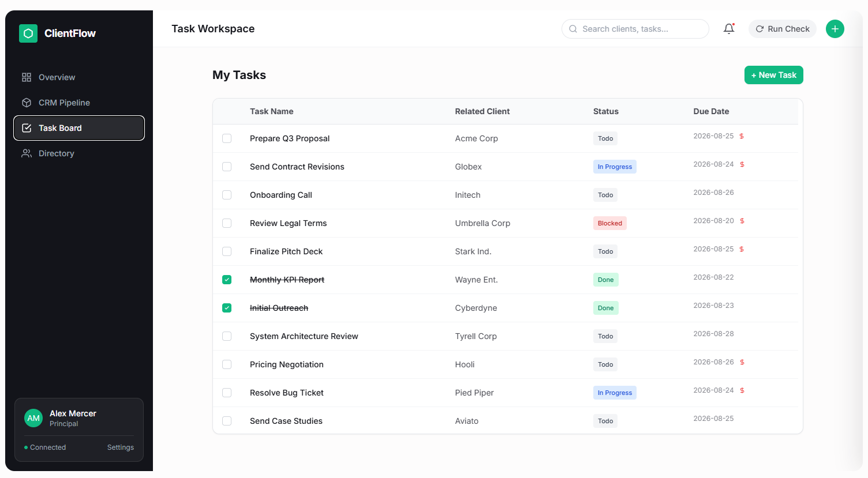Click the dollar icon for Finalize Pitch Deck

click(x=742, y=249)
